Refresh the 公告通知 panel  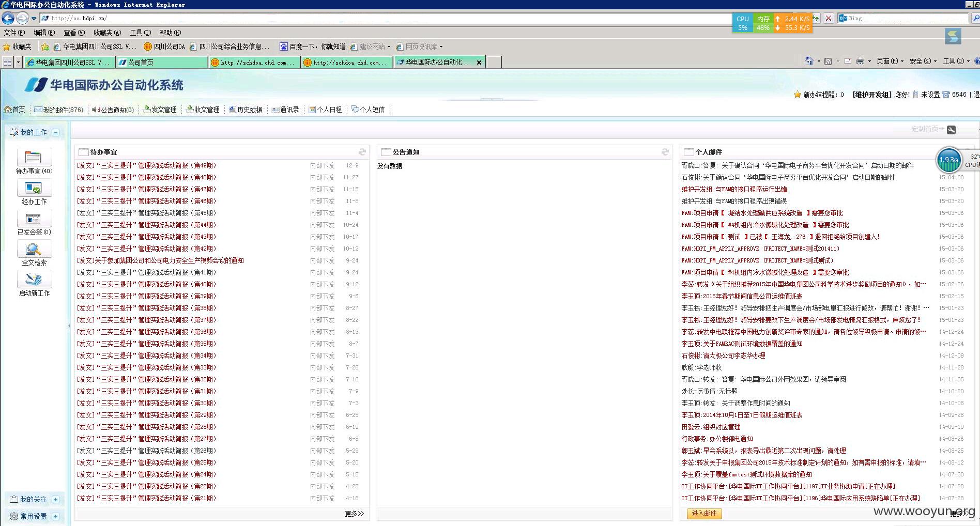(665, 152)
